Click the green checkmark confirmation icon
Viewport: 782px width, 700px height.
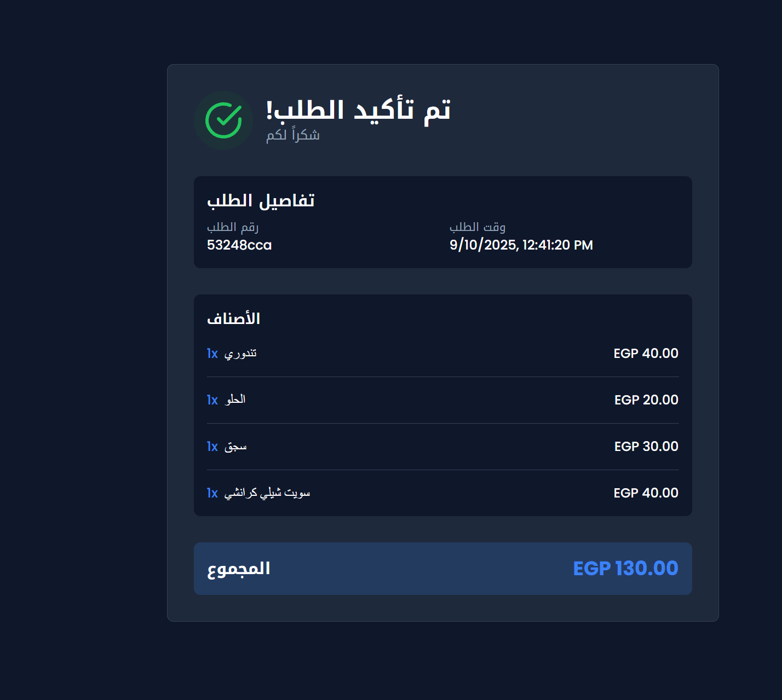click(x=223, y=120)
